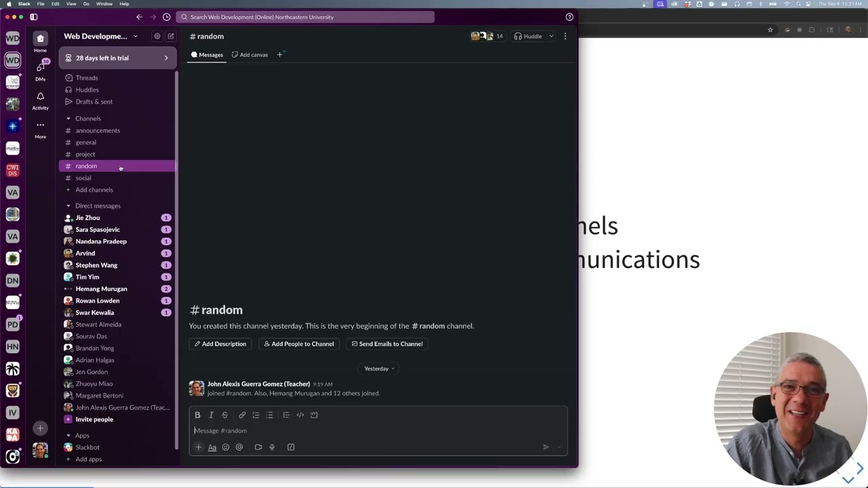Switch to the Messages tab

207,55
